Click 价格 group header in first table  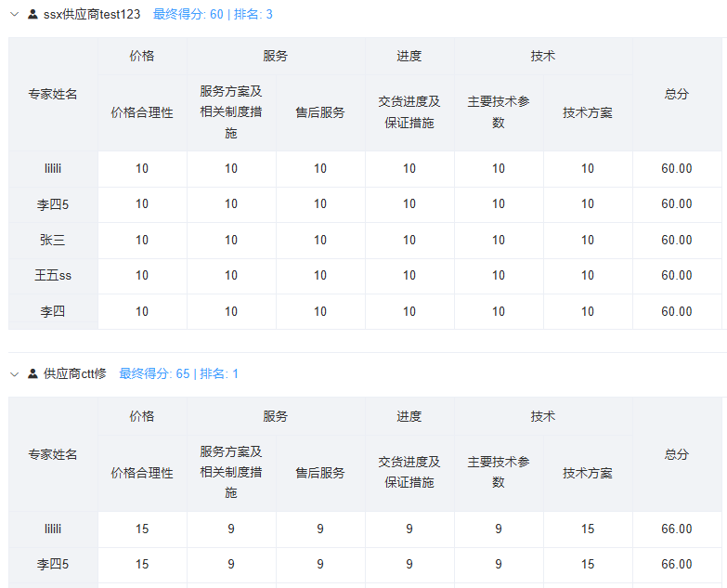coord(142,56)
